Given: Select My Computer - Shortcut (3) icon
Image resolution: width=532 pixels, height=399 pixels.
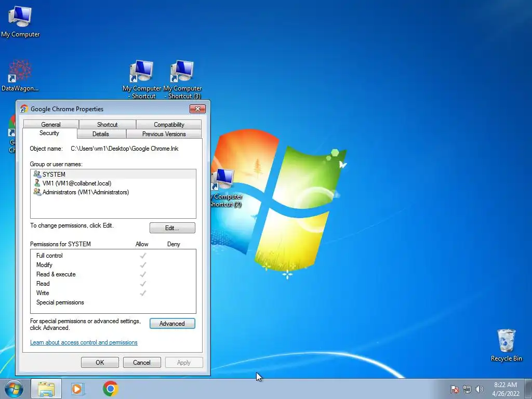Looking at the screenshot, I should click(x=182, y=79).
